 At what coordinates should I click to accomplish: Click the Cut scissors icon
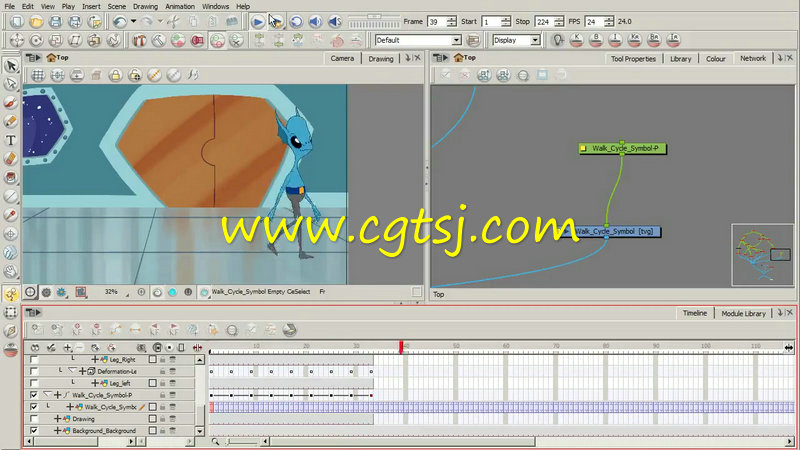click(173, 21)
